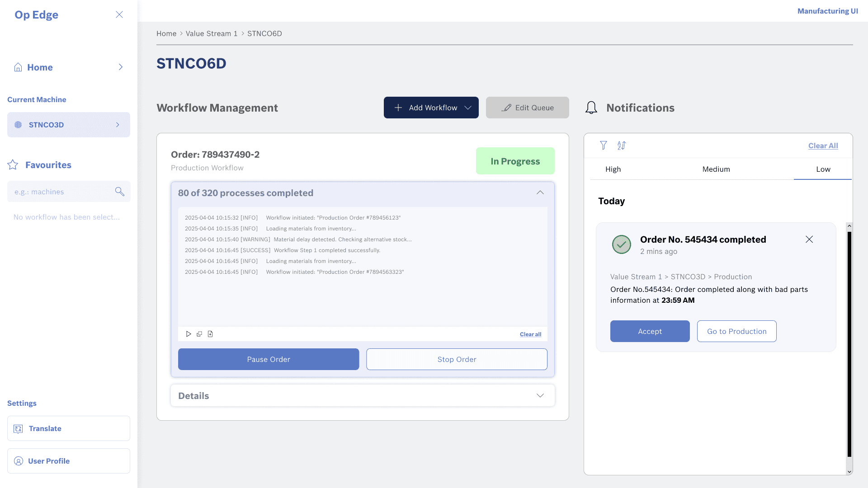Click the sort notifications icon

point(622,145)
